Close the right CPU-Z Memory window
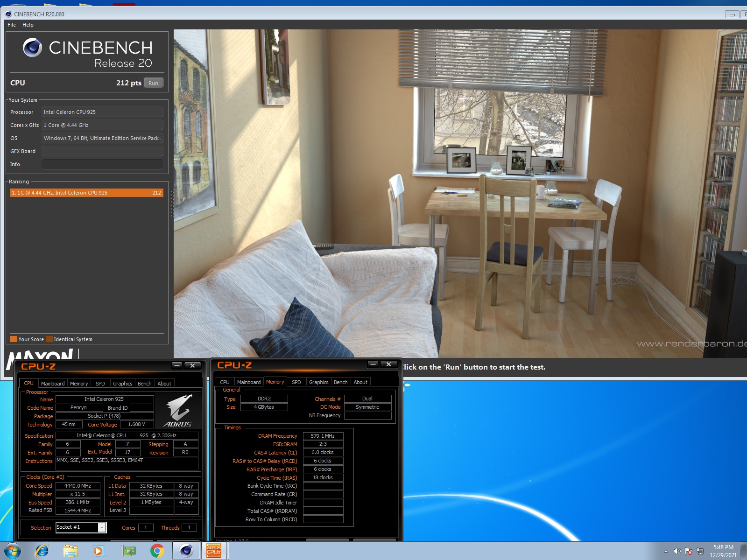 click(389, 364)
